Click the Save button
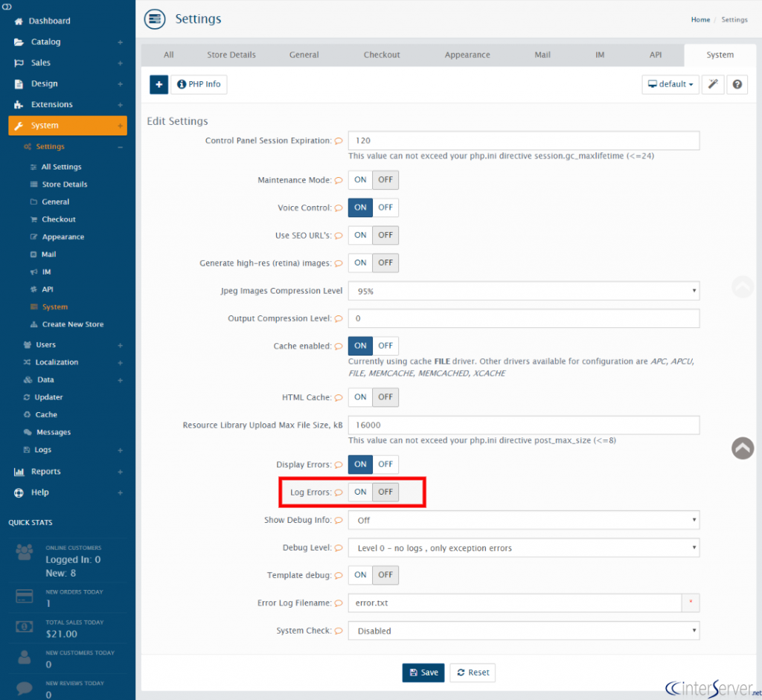Screen dimensions: 762x700 (423, 672)
